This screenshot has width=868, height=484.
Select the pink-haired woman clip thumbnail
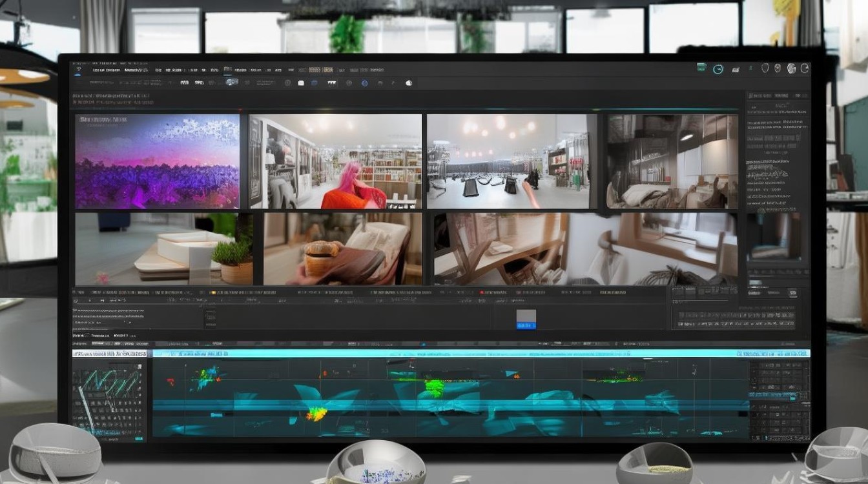click(336, 161)
